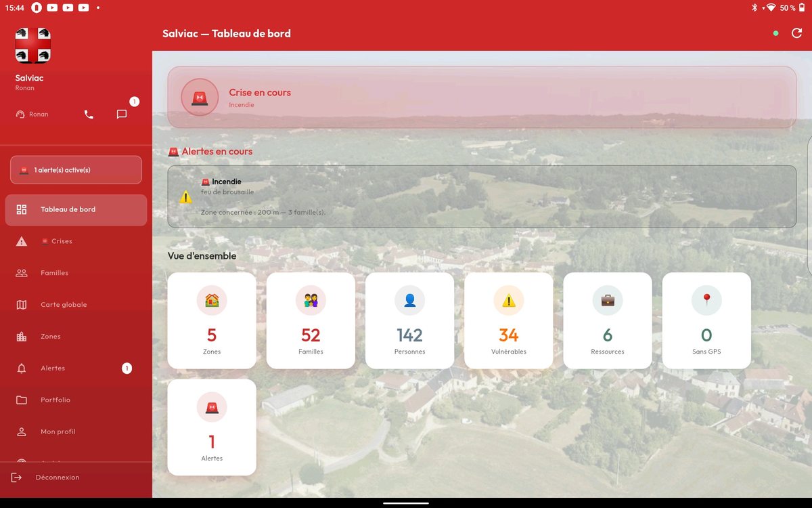Click the Salviac — Tableau de bord title
The height and width of the screenshot is (508, 812).
click(227, 34)
